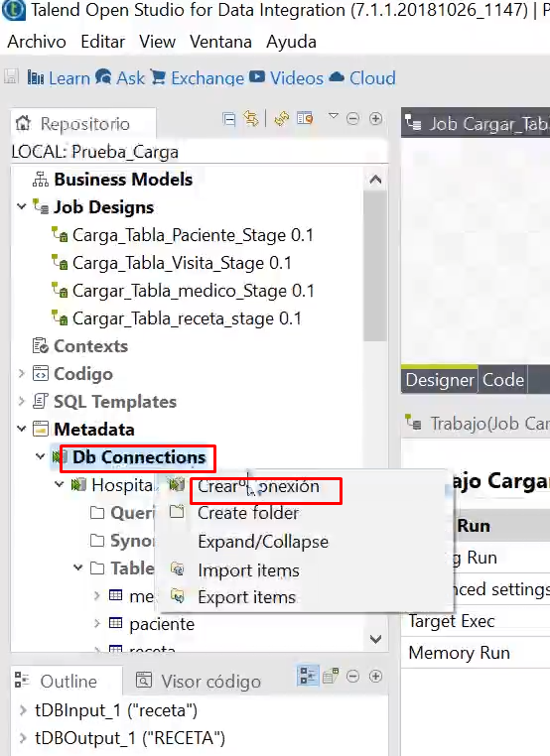This screenshot has width=550, height=756.
Task: Open the filter settings icon in Repositorio
Action: (305, 119)
